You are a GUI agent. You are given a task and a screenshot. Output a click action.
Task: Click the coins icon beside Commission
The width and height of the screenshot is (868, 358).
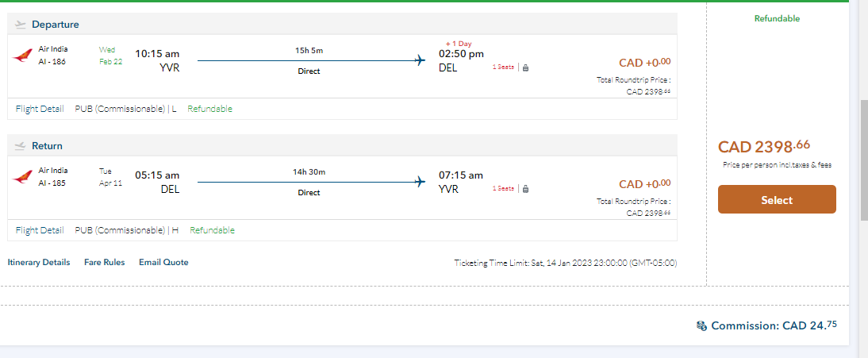point(701,325)
